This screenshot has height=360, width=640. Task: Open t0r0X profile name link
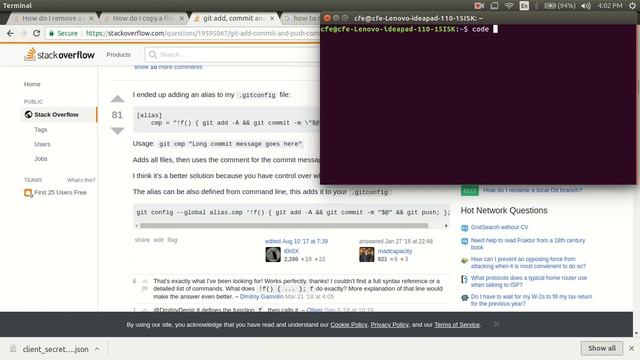coord(291,251)
